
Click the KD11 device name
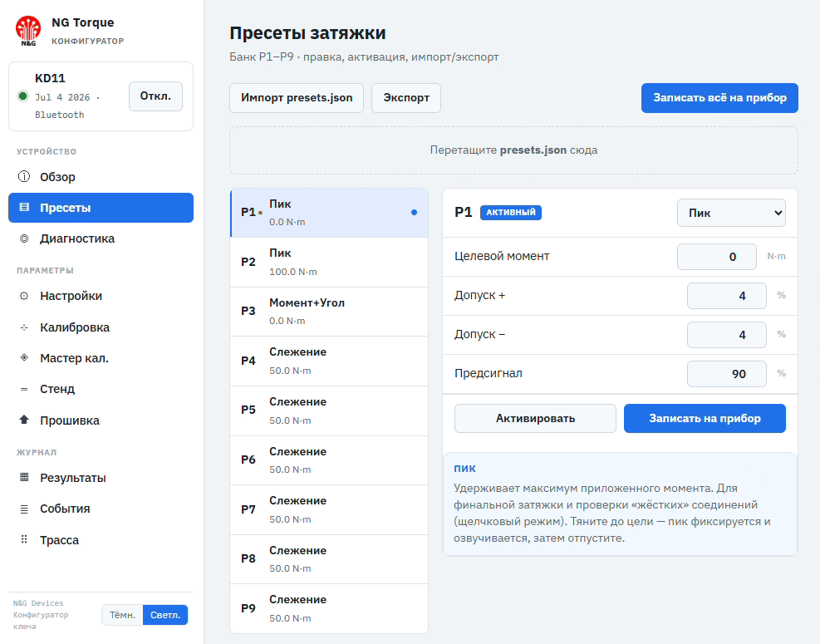pyautogui.click(x=50, y=78)
